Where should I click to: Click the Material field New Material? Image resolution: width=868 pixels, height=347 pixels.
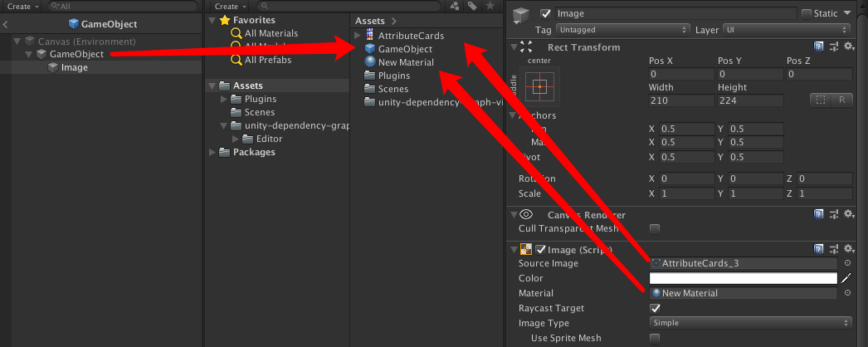tap(744, 293)
